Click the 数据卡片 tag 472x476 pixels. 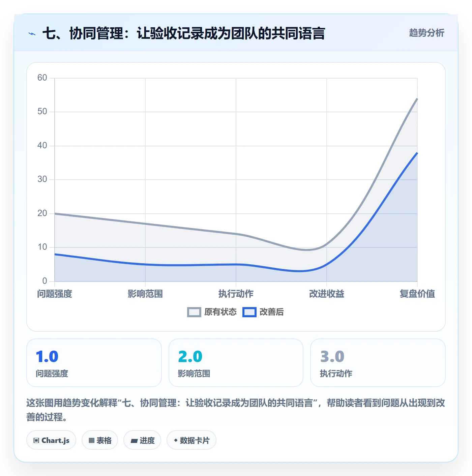pos(191,440)
